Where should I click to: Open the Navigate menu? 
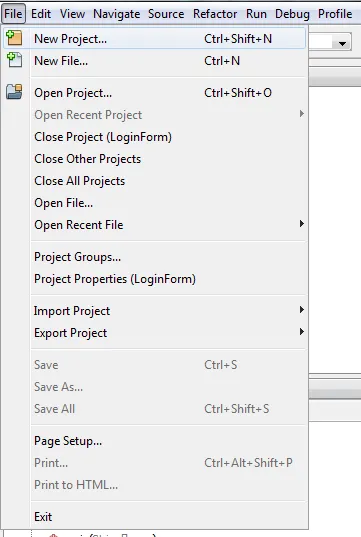(x=116, y=14)
